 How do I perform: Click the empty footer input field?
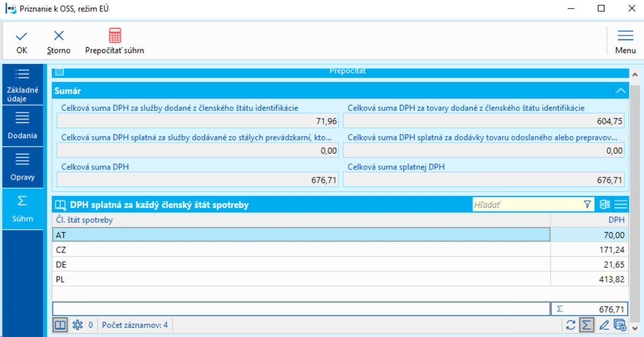click(301, 309)
